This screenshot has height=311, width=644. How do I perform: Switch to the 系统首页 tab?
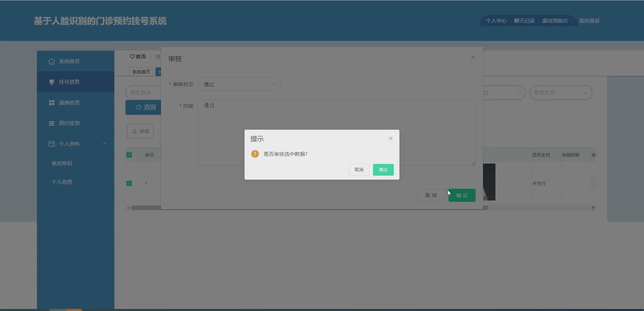tap(141, 71)
